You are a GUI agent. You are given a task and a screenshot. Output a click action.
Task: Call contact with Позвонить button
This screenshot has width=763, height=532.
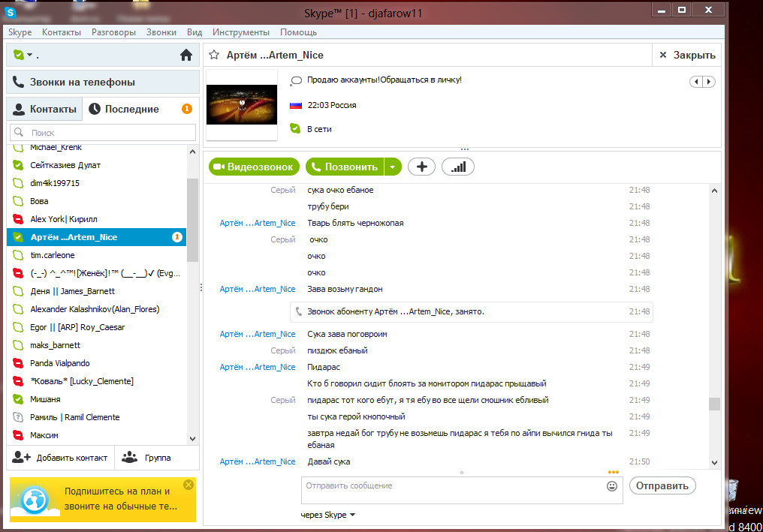(345, 167)
